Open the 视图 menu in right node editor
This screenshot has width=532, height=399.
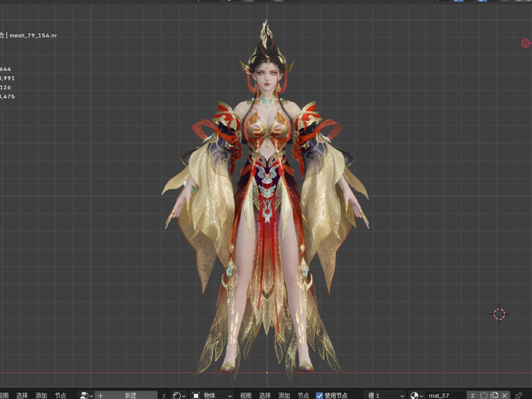click(x=245, y=395)
